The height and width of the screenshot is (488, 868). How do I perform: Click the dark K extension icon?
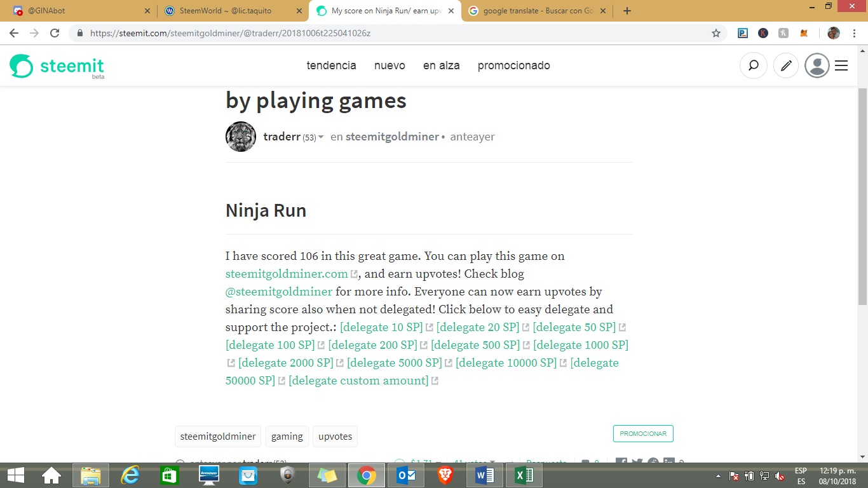(x=763, y=33)
